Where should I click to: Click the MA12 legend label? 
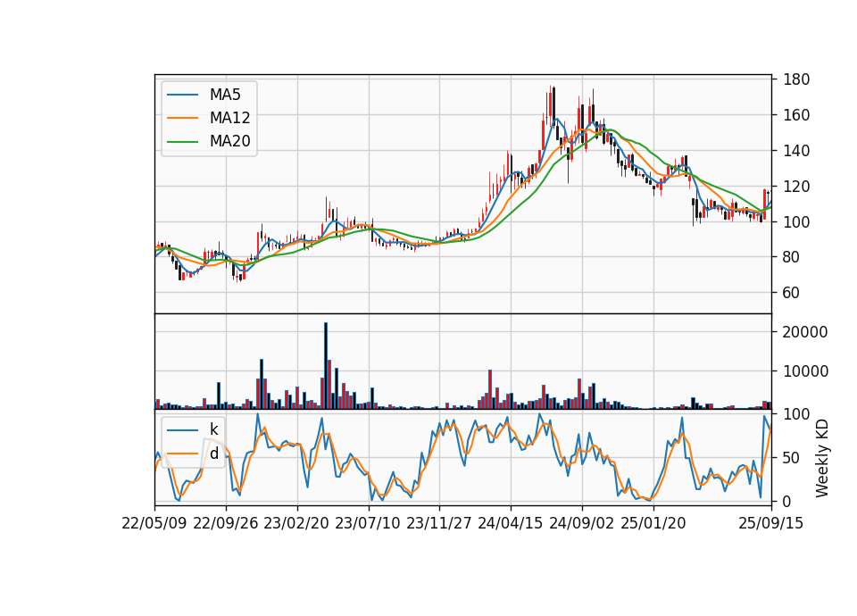[x=229, y=118]
